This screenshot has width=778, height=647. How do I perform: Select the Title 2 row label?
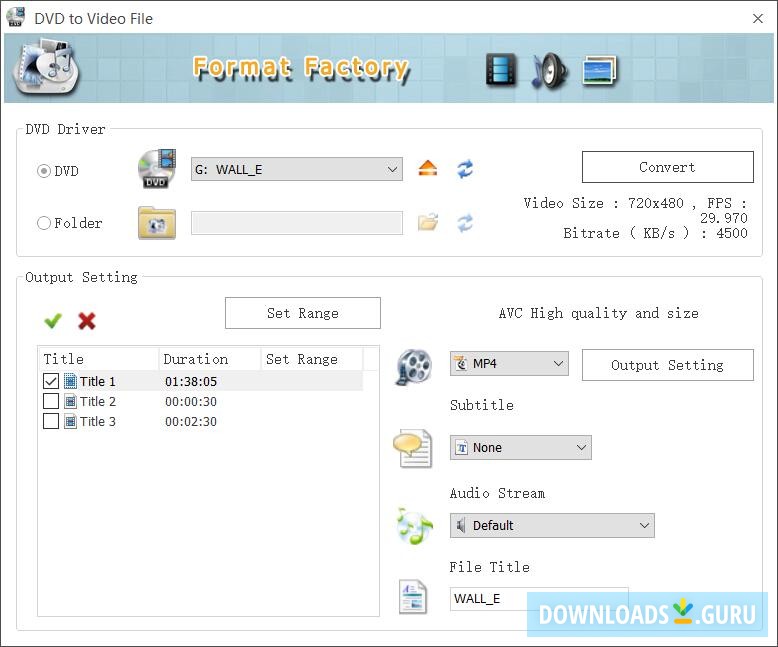pos(98,401)
